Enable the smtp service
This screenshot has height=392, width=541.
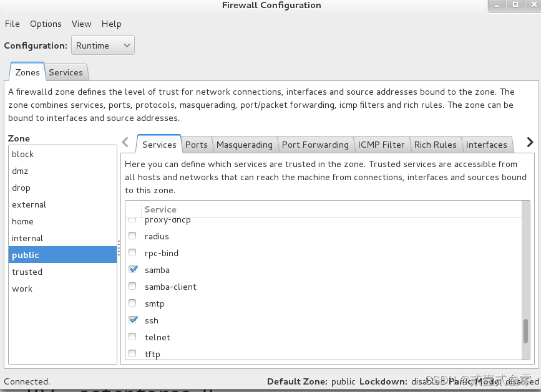tap(132, 303)
